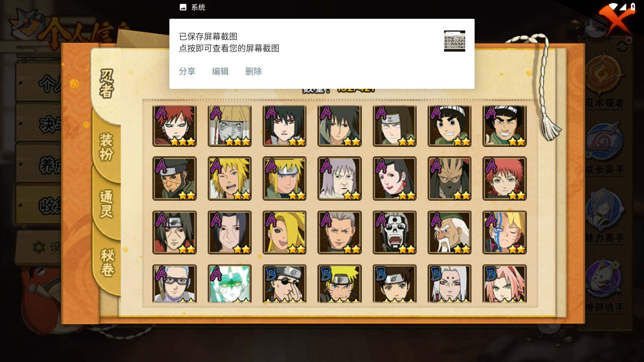Switch to the 秘卷 tab
Screen dimensions: 644x362
107,263
